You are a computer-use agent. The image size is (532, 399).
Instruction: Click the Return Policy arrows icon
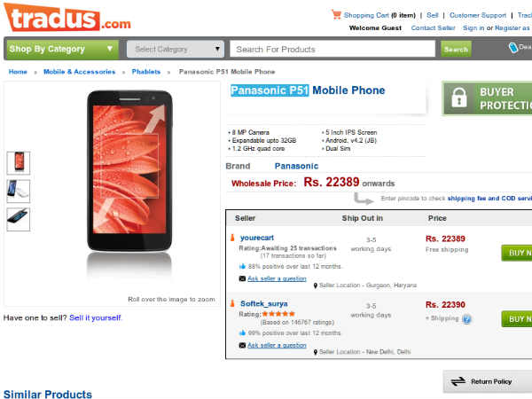point(458,381)
